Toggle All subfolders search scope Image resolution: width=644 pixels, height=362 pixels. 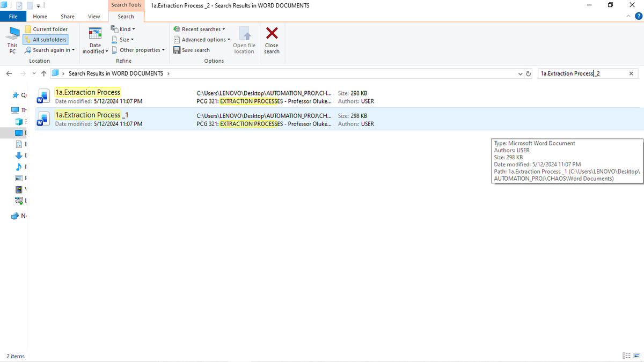click(46, 40)
